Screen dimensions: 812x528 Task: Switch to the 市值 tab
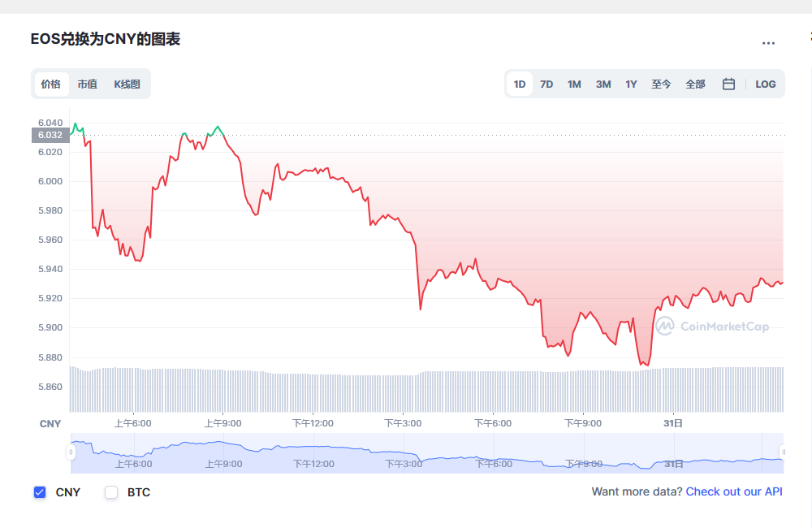88,84
